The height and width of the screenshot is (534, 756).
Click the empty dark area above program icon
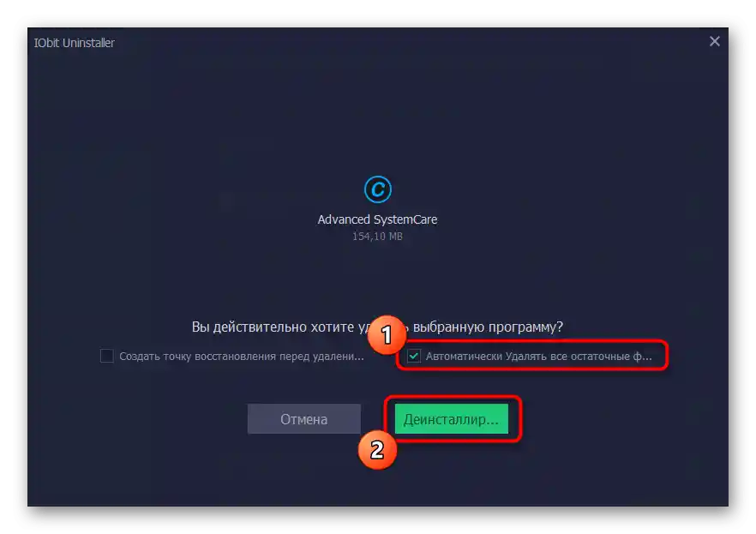coord(377,116)
